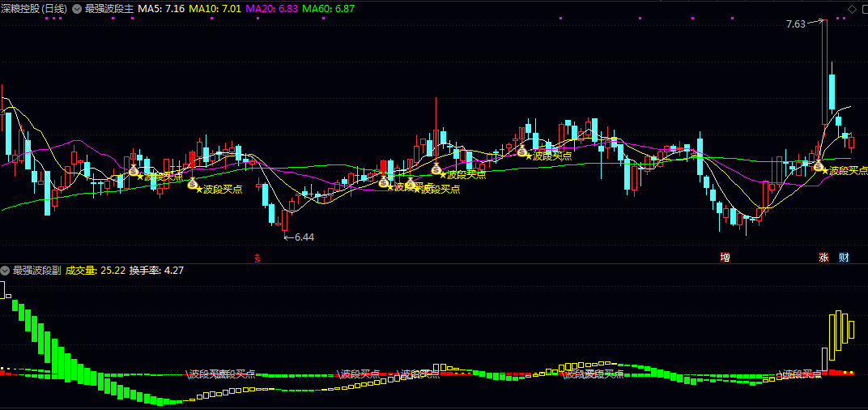This screenshot has height=410, width=868.
Task: Select the stock title 深粮控股(日线)
Action: [x=34, y=9]
